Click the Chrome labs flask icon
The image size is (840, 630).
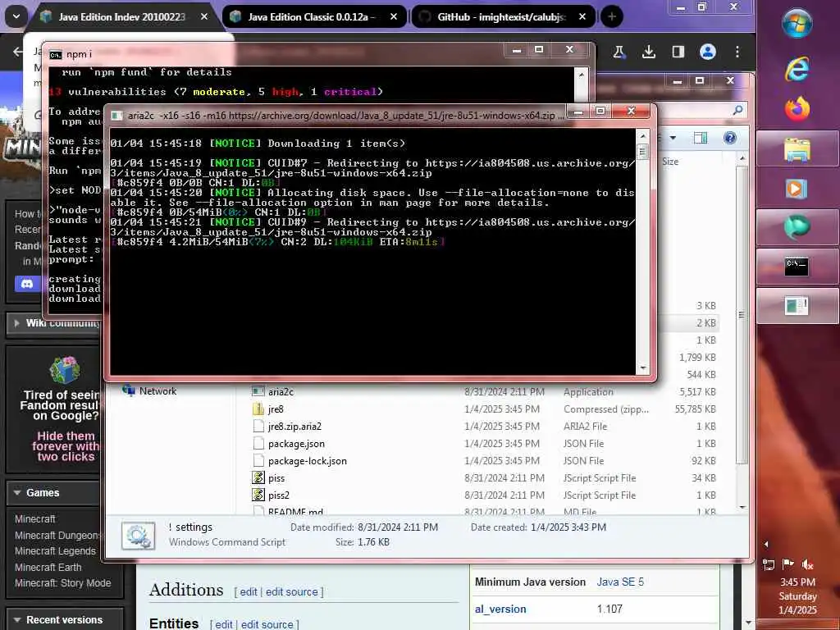(619, 52)
